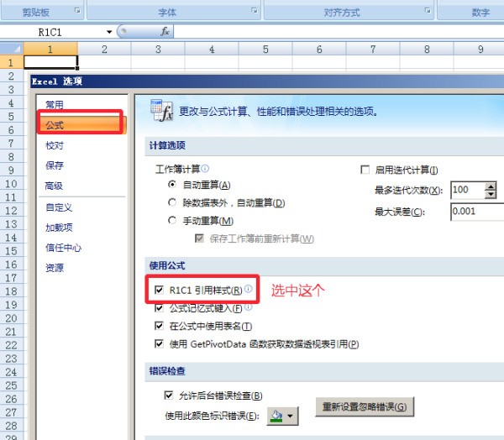The width and height of the screenshot is (504, 440).
Task: Click the 最多迭代次数 input field
Action: click(x=467, y=190)
